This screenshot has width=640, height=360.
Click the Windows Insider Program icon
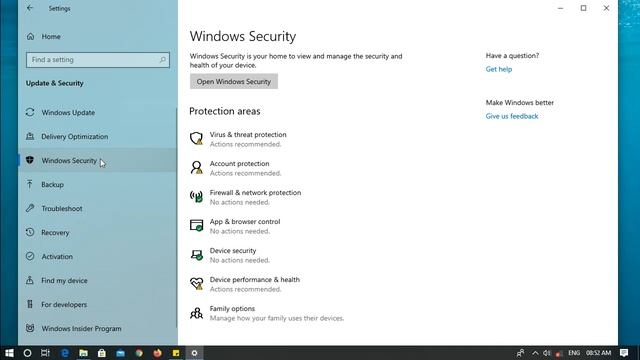pos(30,328)
